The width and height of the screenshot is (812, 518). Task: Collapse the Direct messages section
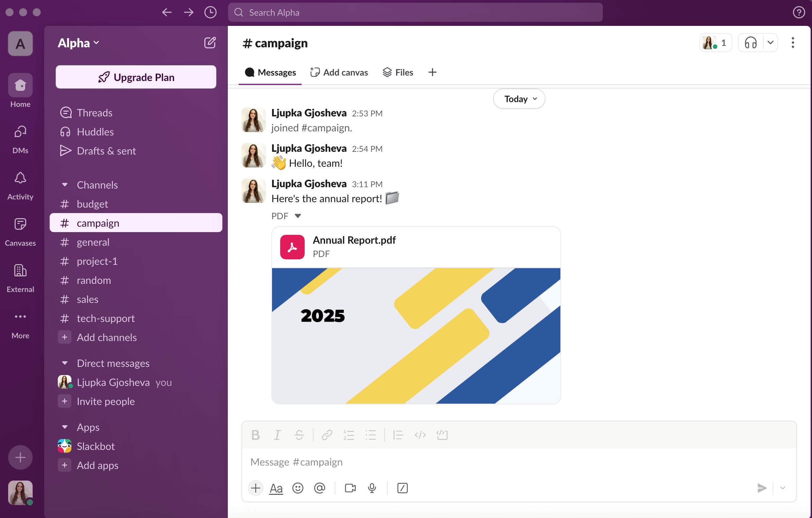[x=65, y=363]
